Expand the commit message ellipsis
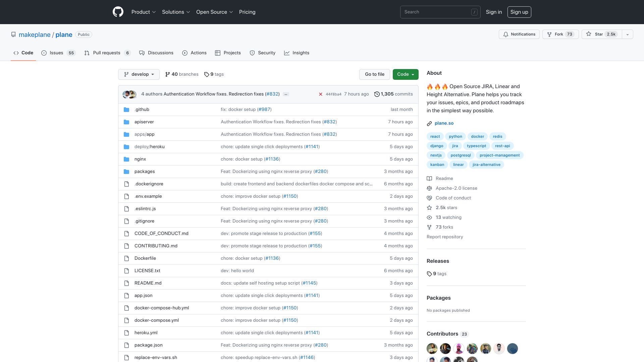 tap(286, 95)
